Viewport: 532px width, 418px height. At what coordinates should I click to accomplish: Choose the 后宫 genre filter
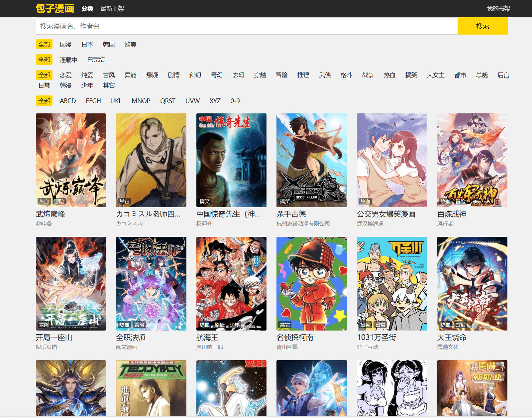click(503, 75)
